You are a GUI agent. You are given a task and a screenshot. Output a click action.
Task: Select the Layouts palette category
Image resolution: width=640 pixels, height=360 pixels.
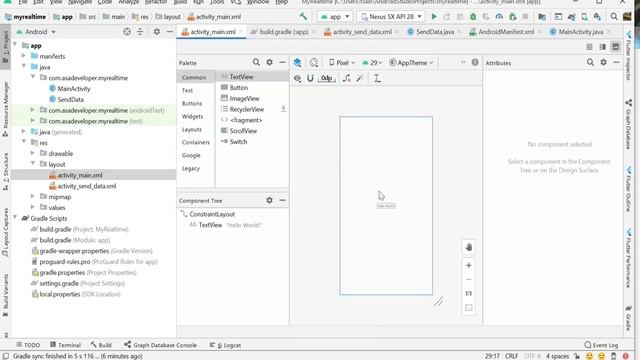tap(192, 129)
